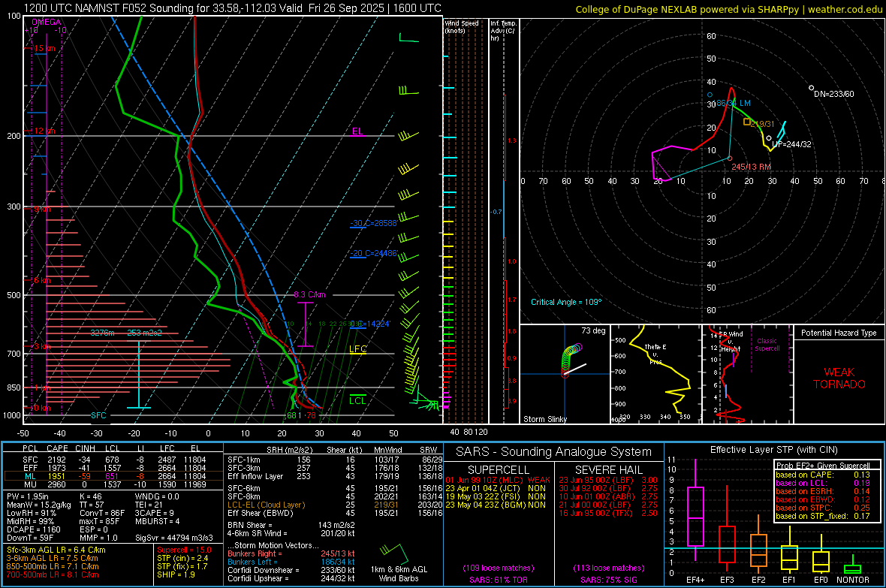The width and height of the screenshot is (886, 588).
Task: Click the 700-500mb LR = 8.1 C/km line
Action: coord(53,574)
